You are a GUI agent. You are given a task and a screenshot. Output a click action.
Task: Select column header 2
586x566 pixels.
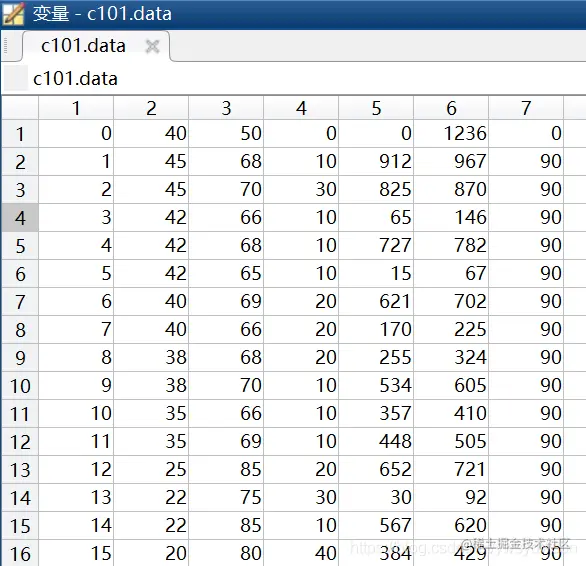point(151,108)
